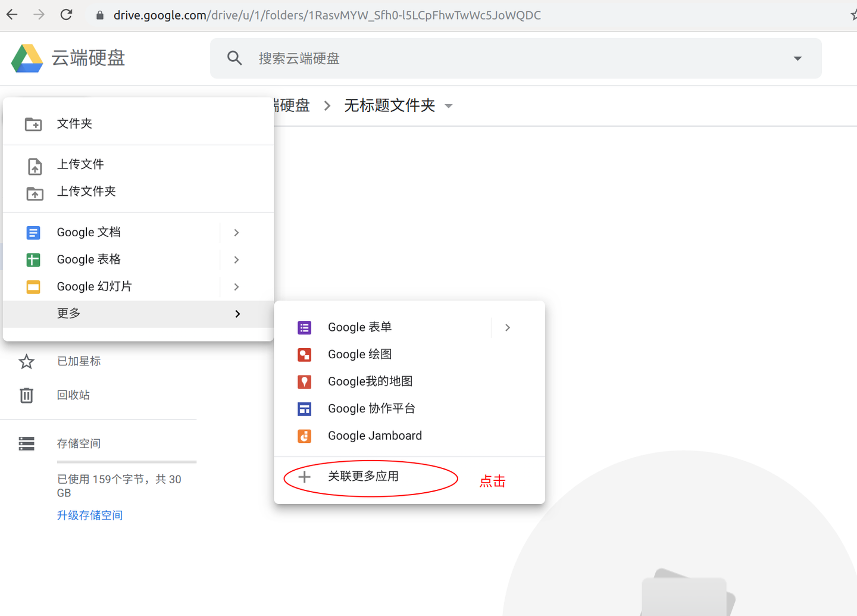Open the 更多 menu entry
The height and width of the screenshot is (616, 857).
tap(138, 314)
